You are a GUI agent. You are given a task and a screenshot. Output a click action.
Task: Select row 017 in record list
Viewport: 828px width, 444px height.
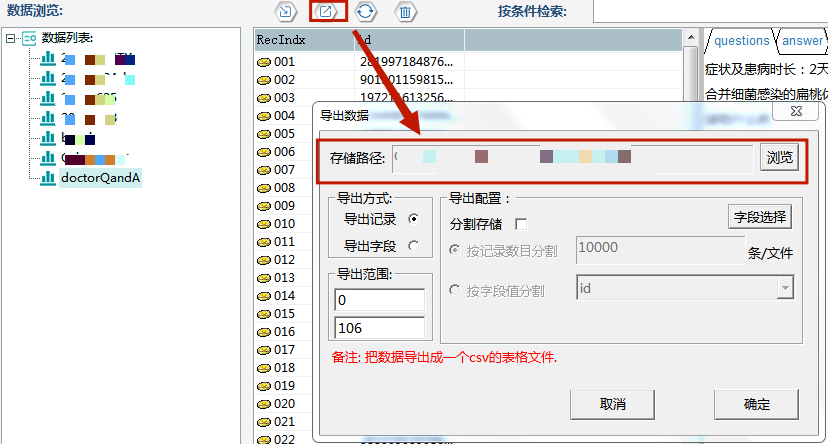point(284,349)
